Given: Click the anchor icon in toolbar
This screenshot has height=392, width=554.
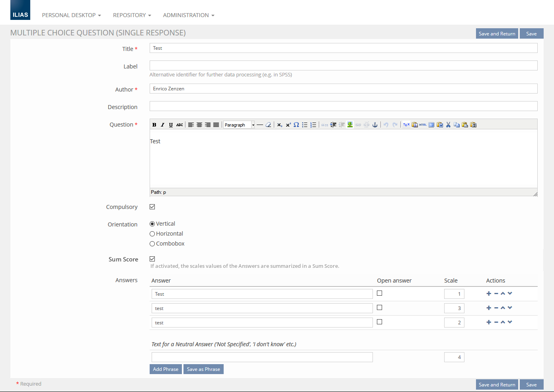Looking at the screenshot, I should click(x=375, y=125).
